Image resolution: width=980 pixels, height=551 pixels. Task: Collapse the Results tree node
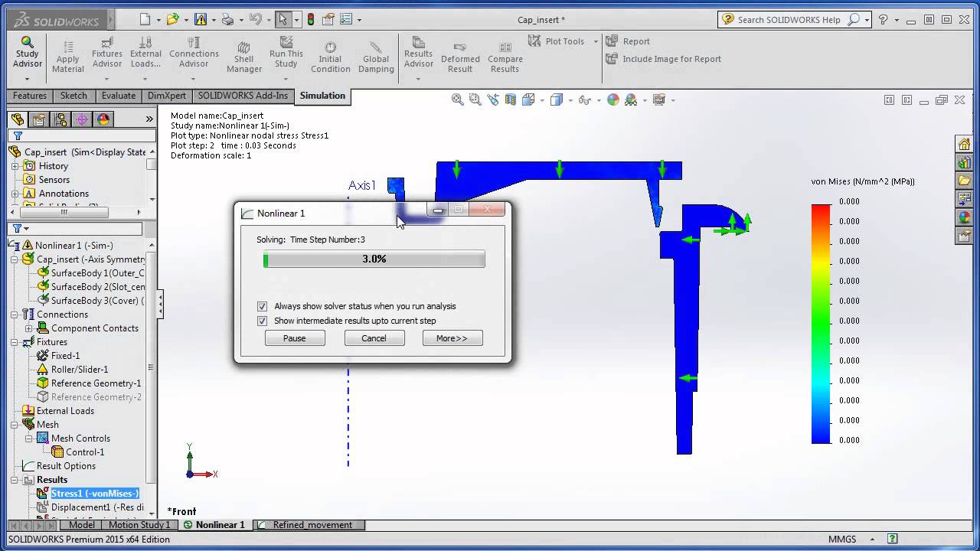click(15, 480)
